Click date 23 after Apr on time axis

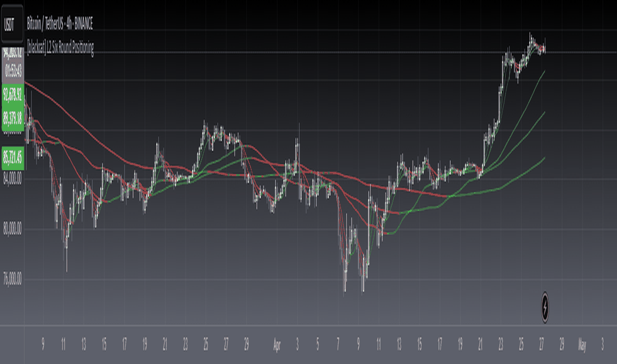coord(500,345)
